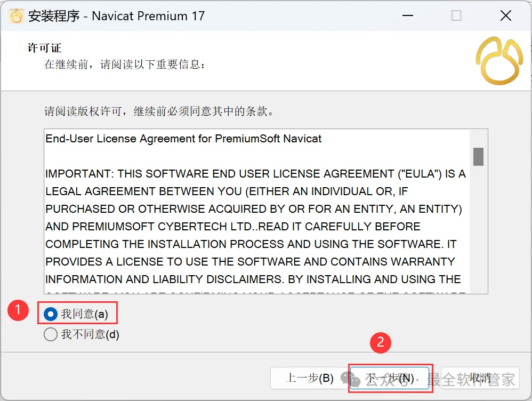
Task: Click the line 'COMPLETING THE INSTALLATION PROCESS'
Action: [251, 244]
